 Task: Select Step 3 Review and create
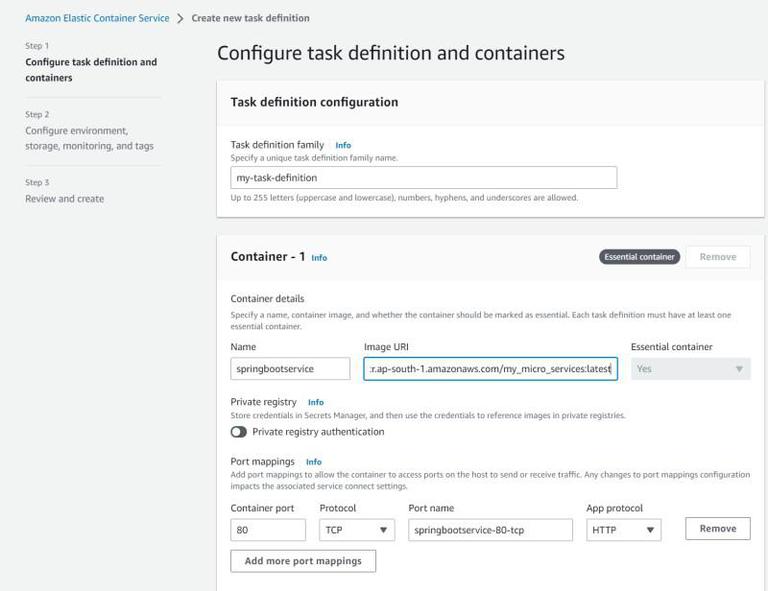(x=65, y=198)
